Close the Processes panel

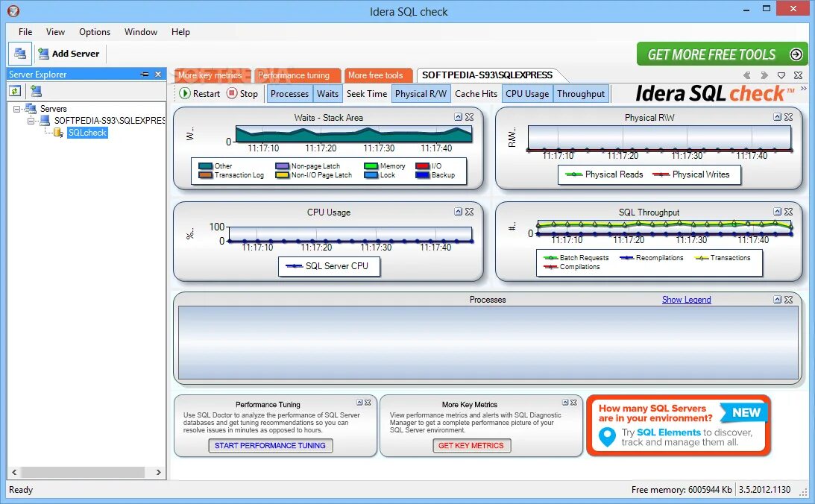coord(788,299)
